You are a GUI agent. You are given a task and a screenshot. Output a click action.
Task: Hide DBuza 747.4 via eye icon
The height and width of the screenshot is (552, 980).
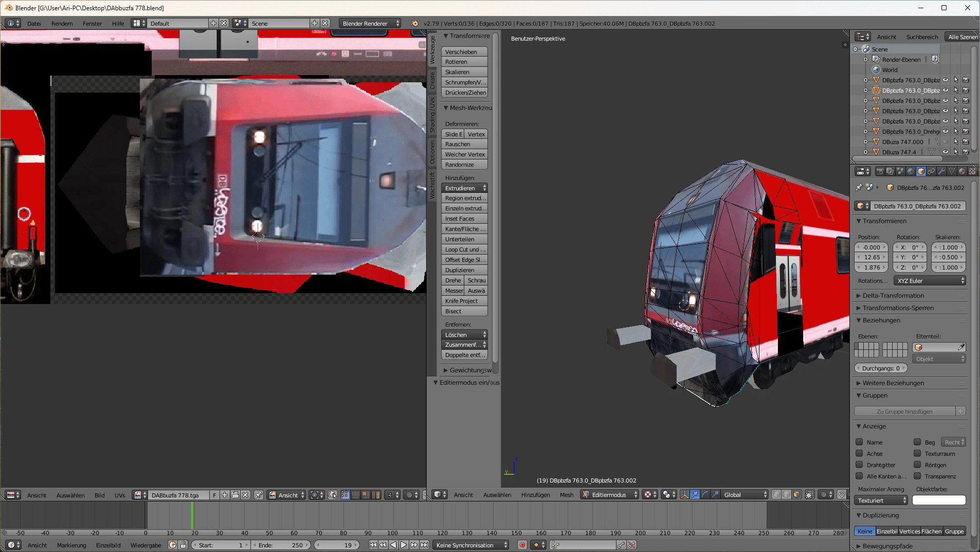[x=945, y=152]
